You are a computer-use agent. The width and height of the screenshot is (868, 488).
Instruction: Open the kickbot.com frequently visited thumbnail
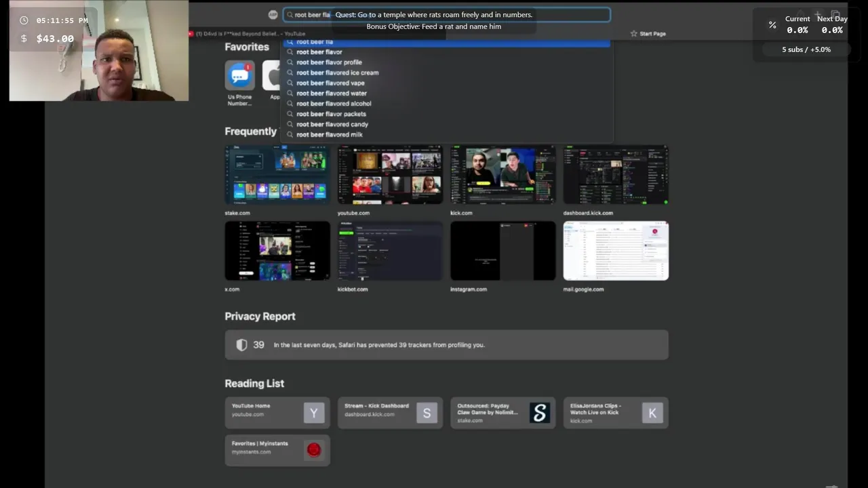tap(390, 251)
